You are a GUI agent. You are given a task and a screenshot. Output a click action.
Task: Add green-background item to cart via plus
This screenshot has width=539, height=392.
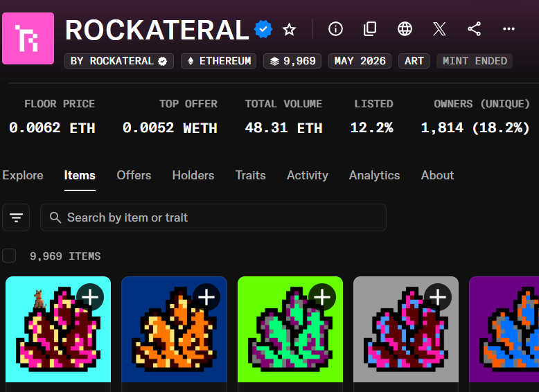coord(322,297)
